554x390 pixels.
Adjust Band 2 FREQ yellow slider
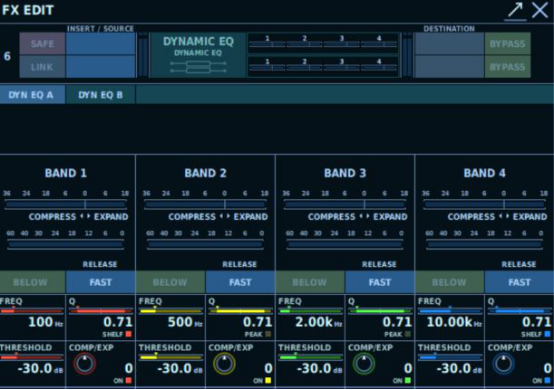[171, 311]
